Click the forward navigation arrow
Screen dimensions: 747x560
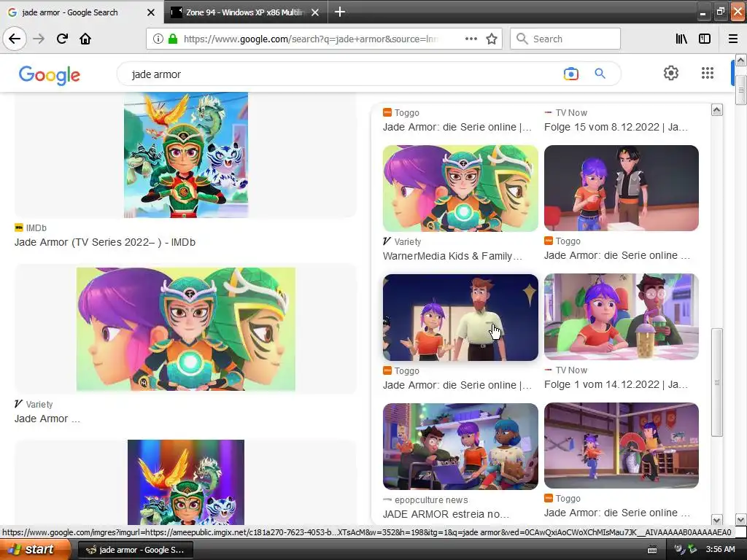pos(39,39)
